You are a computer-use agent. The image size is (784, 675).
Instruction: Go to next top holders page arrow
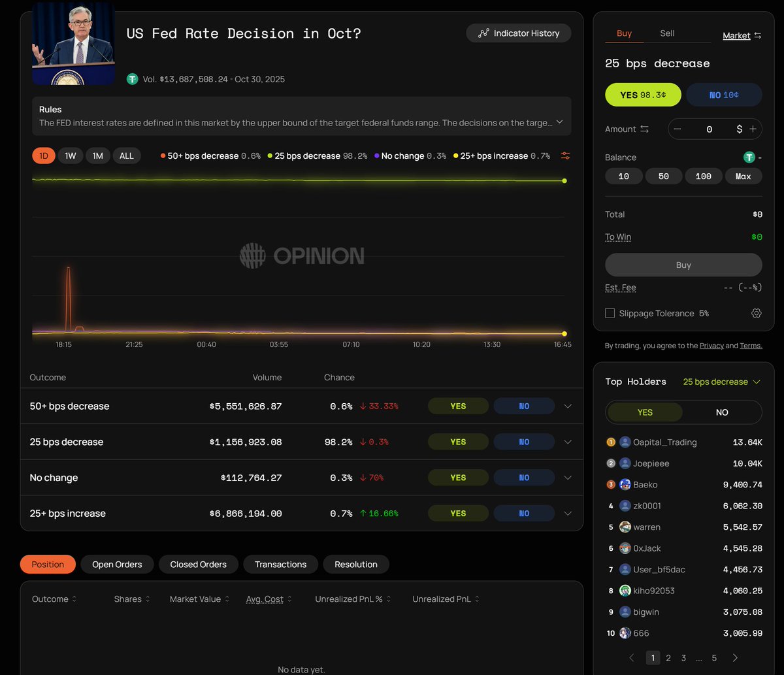735,657
